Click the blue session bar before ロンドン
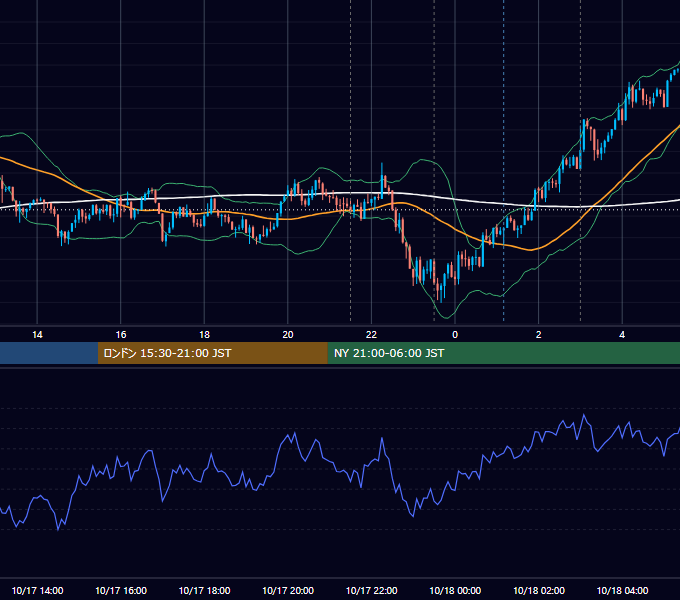680x600 pixels. click(x=49, y=353)
